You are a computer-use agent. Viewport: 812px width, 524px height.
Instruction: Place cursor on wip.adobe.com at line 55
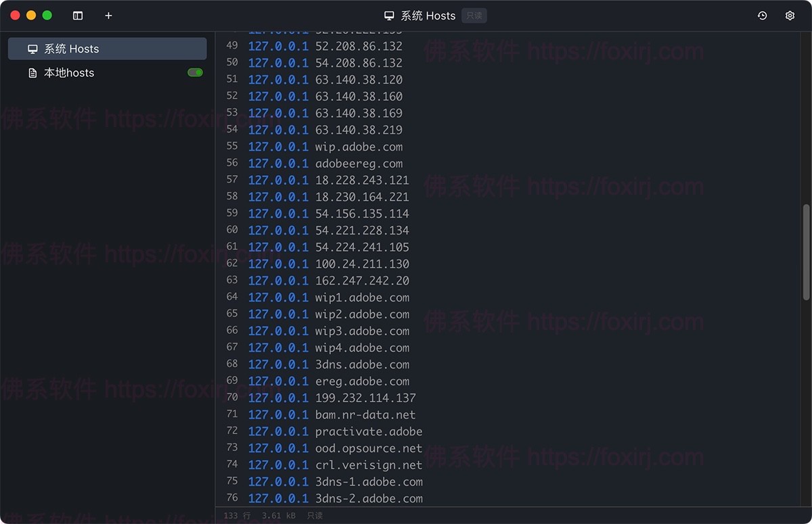pyautogui.click(x=359, y=147)
